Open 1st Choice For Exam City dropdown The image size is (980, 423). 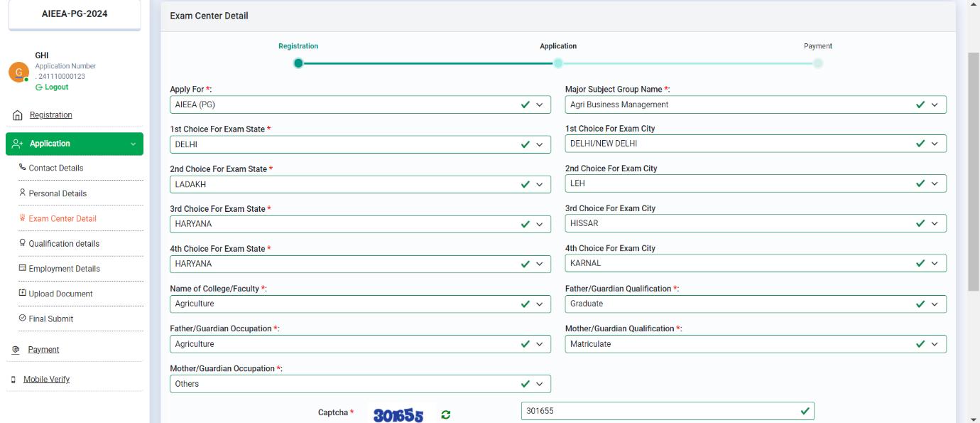756,144
